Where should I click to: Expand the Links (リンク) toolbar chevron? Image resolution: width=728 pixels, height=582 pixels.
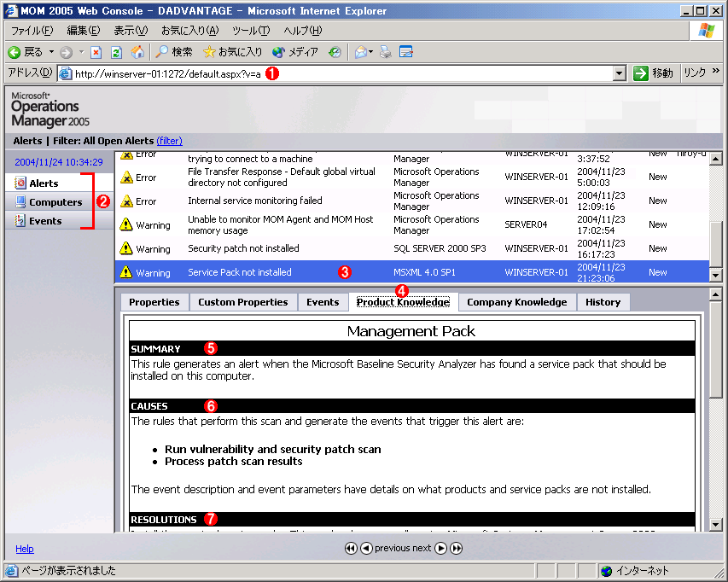[x=715, y=71]
